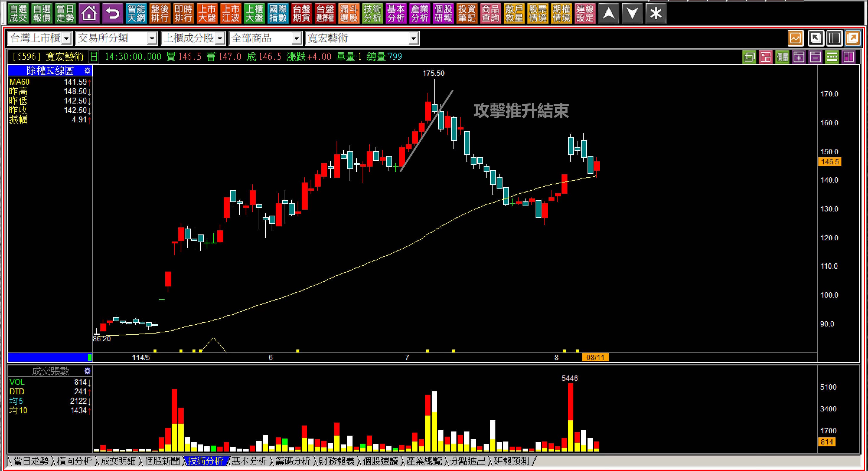Click the 漏斗選股 toolbar button
Image resolution: width=868 pixels, height=471 pixels.
[x=349, y=14]
